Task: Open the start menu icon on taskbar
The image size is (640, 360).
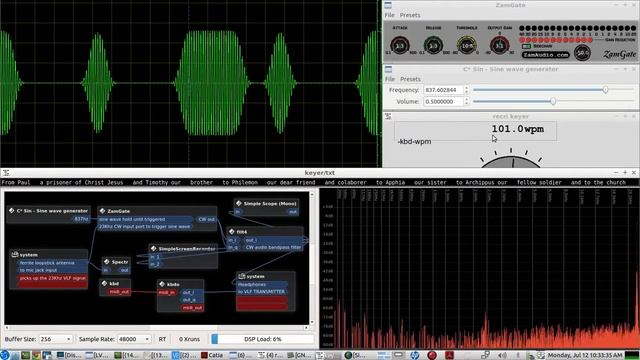Action: [4, 355]
